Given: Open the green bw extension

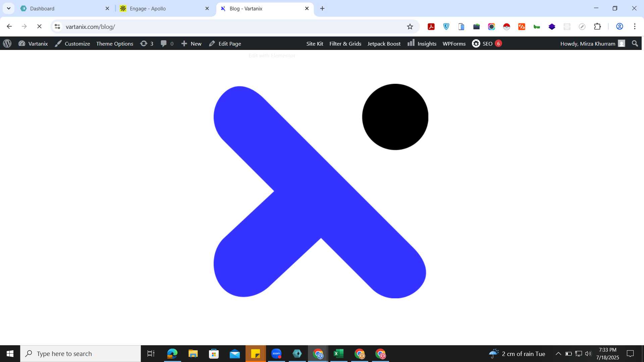Looking at the screenshot, I should point(537,26).
